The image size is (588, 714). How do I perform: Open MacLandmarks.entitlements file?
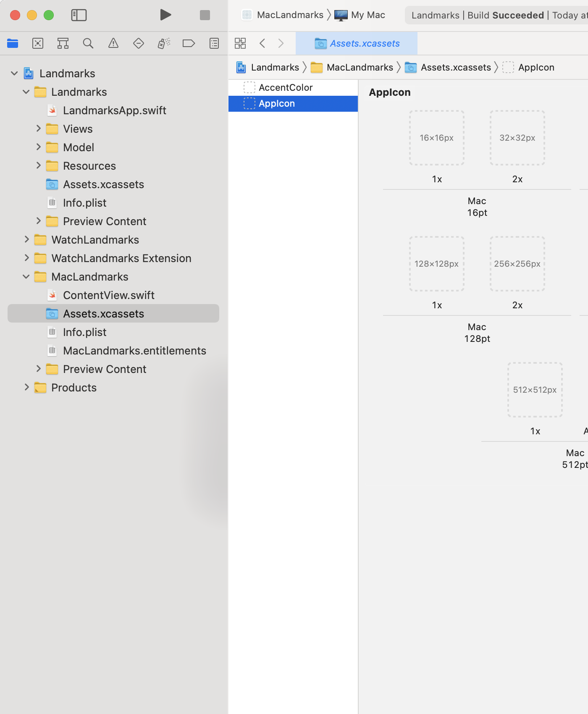[x=134, y=351]
